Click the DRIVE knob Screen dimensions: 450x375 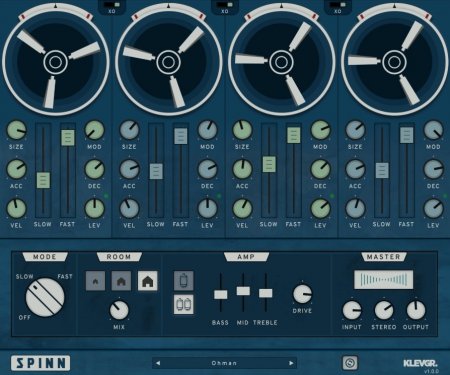coord(302,294)
